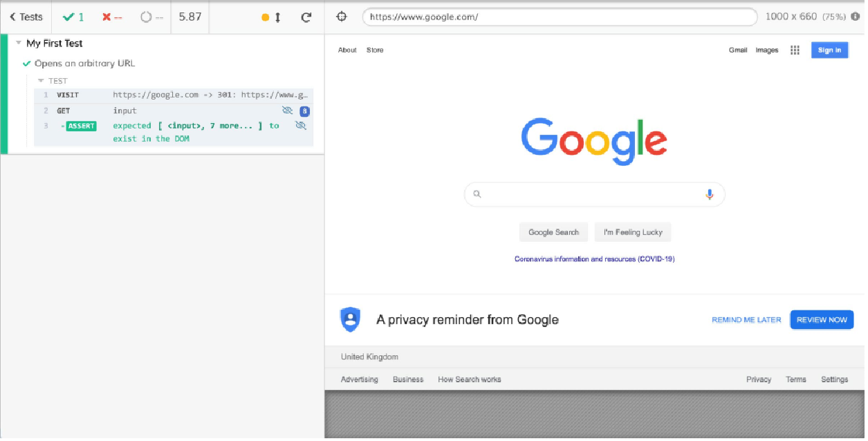Go back to the Tests list
Viewport: 868px width, 441px height.
click(26, 17)
